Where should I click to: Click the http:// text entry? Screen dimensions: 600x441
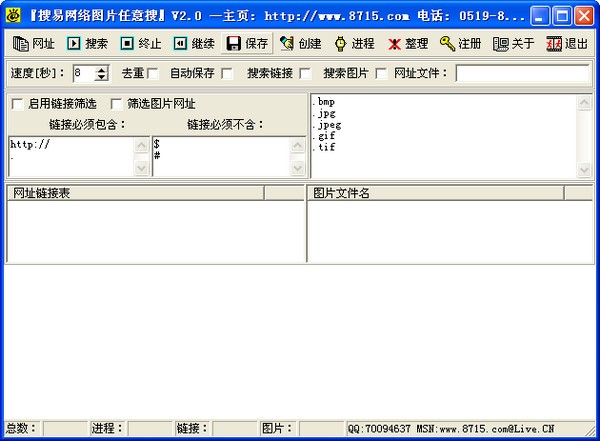(30, 144)
